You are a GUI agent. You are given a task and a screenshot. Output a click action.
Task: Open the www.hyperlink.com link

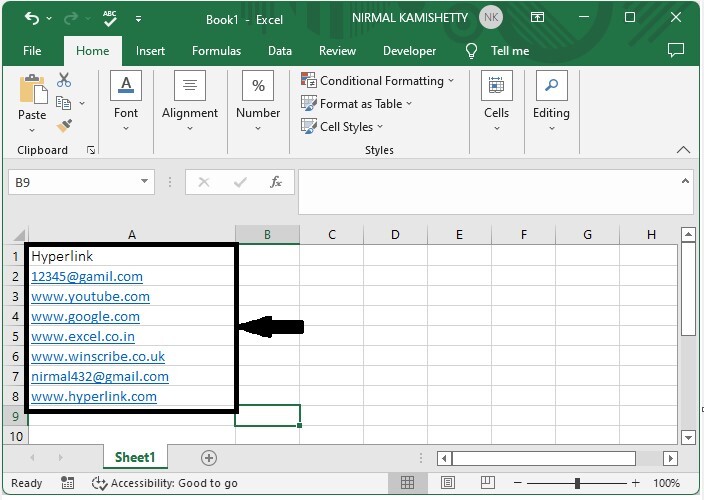94,397
